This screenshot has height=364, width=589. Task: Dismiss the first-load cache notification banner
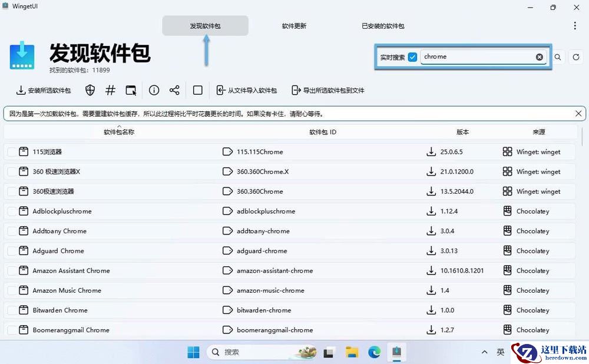(x=578, y=114)
